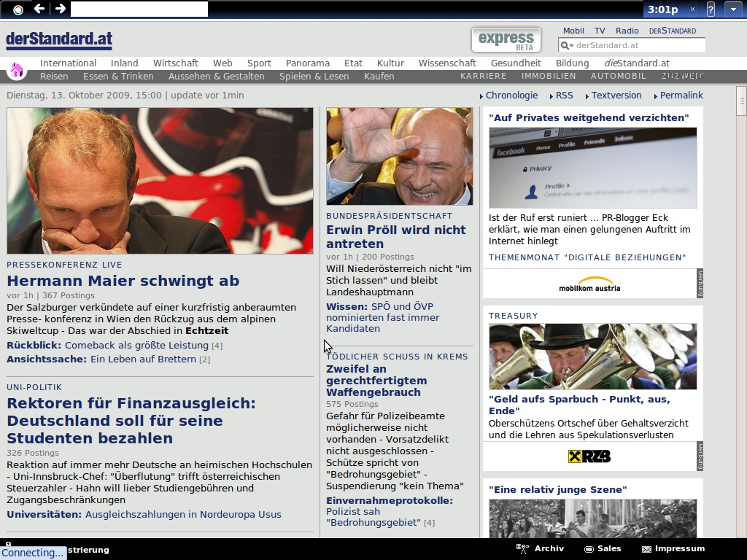Open the Rektoren für Finanzausgleich headline
747x560 pixels.
131,421
